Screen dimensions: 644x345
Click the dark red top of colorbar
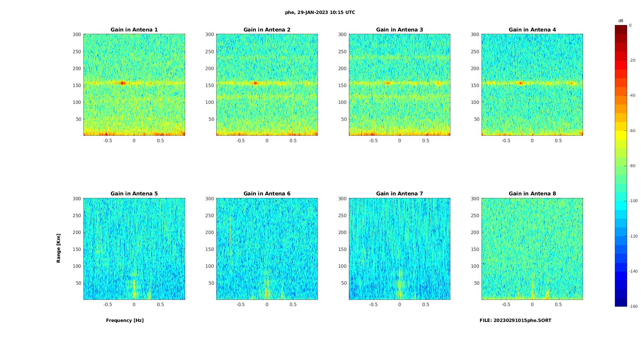pos(621,29)
